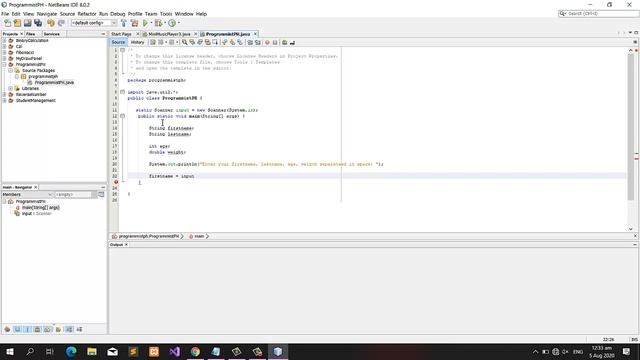640x360 pixels.
Task: Expand the Libraries node
Action: (x=11, y=88)
